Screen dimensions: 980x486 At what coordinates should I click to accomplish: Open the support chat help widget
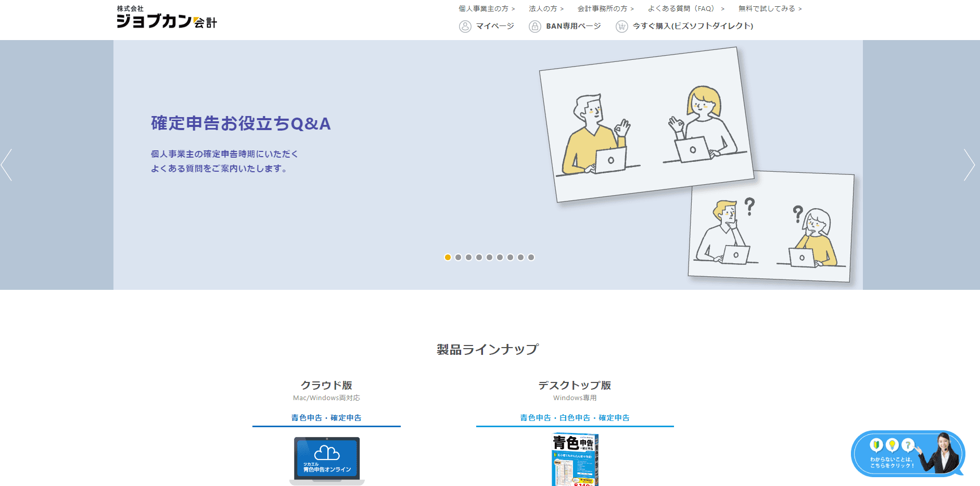pyautogui.click(x=907, y=453)
